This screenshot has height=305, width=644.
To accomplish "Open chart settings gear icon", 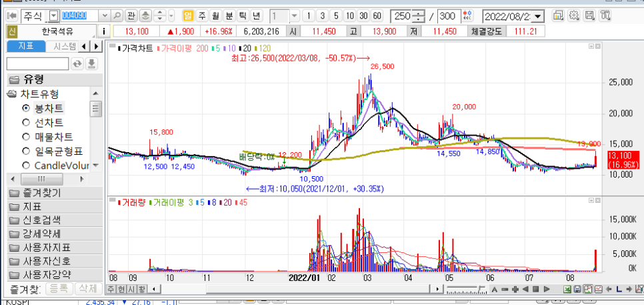I will coord(574,16).
